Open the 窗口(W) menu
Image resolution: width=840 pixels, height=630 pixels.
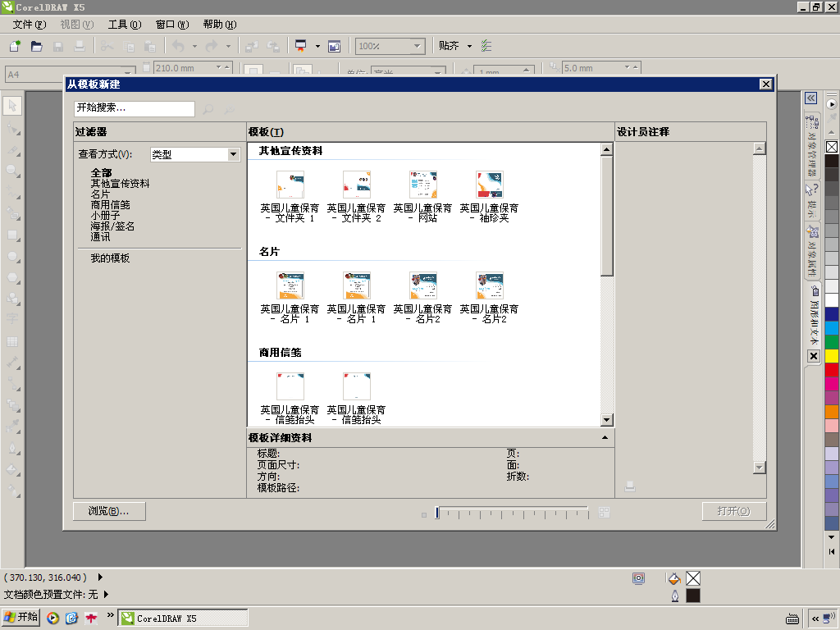(172, 25)
